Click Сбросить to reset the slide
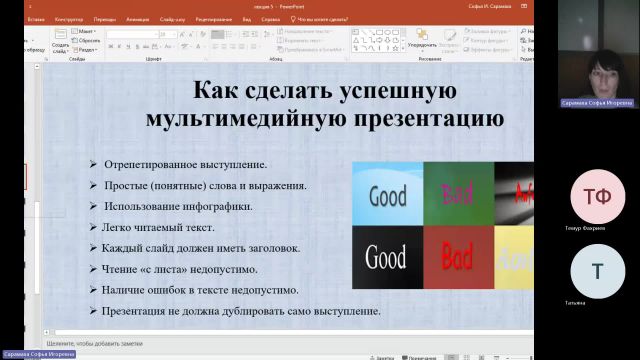Screen dimensions: 640x360 coord(86,40)
